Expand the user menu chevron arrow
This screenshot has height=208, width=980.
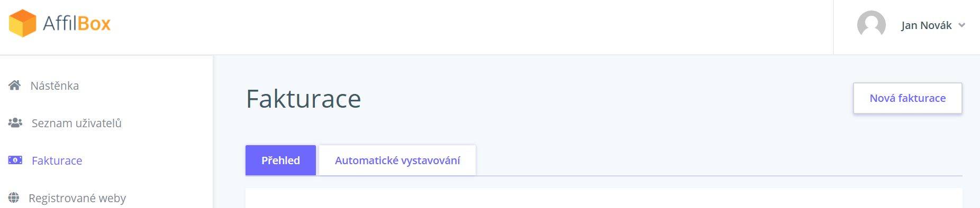pos(961,25)
